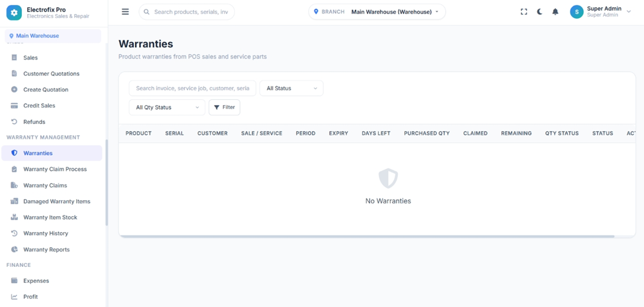Click the Credit Sales card icon
This screenshot has width=644, height=307.
click(14, 106)
